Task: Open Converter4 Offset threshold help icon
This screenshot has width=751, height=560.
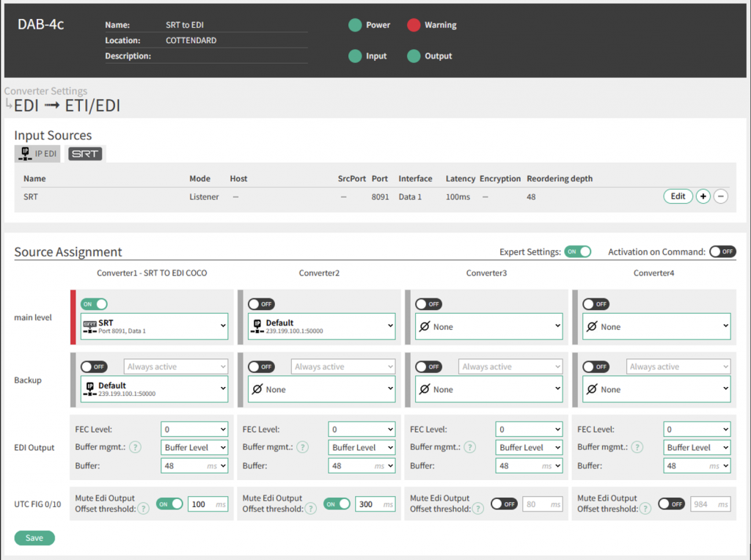Action: (645, 509)
